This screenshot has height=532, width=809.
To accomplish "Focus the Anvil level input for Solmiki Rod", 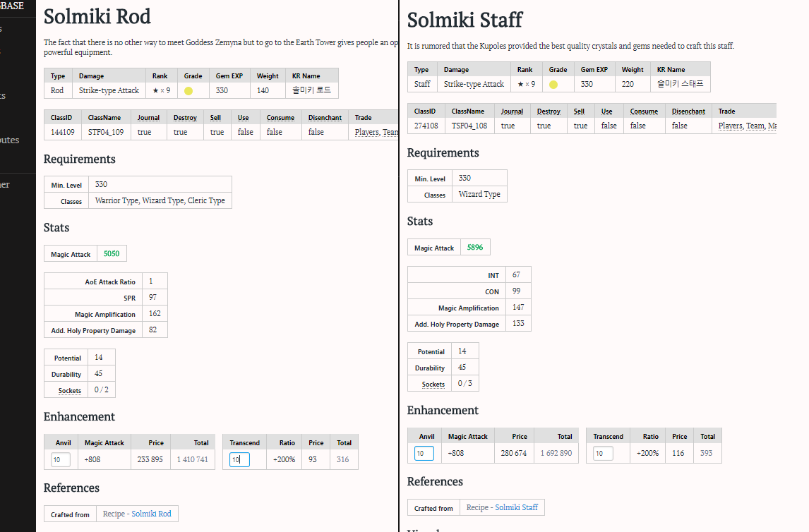I will click(61, 459).
